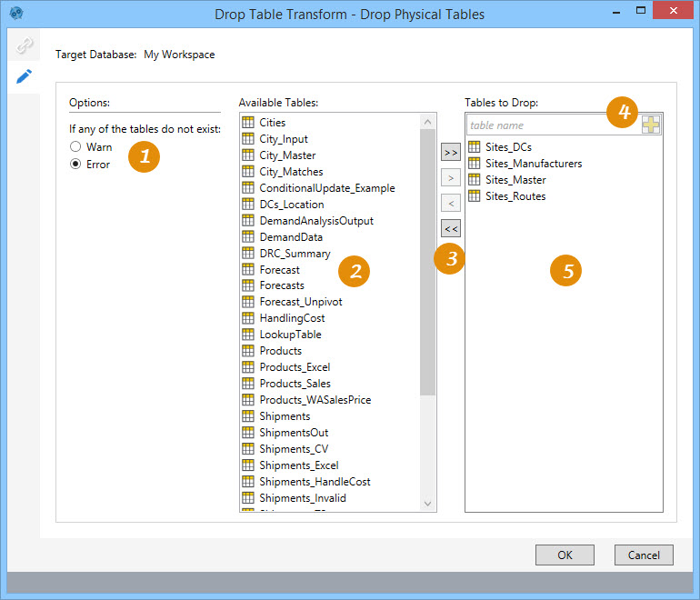The image size is (700, 600).
Task: Click the Cities table icon
Action: (247, 123)
